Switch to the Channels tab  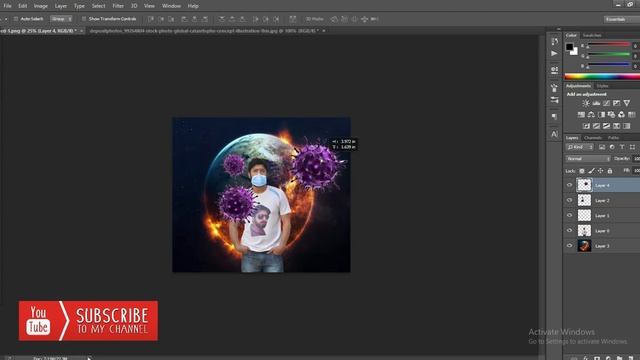(593, 138)
